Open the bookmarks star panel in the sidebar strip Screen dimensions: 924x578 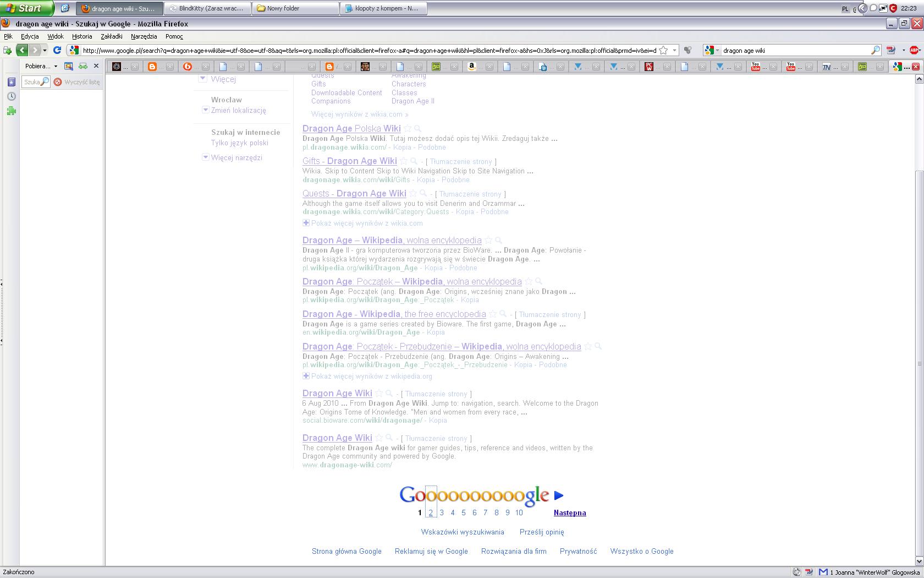[x=11, y=82]
